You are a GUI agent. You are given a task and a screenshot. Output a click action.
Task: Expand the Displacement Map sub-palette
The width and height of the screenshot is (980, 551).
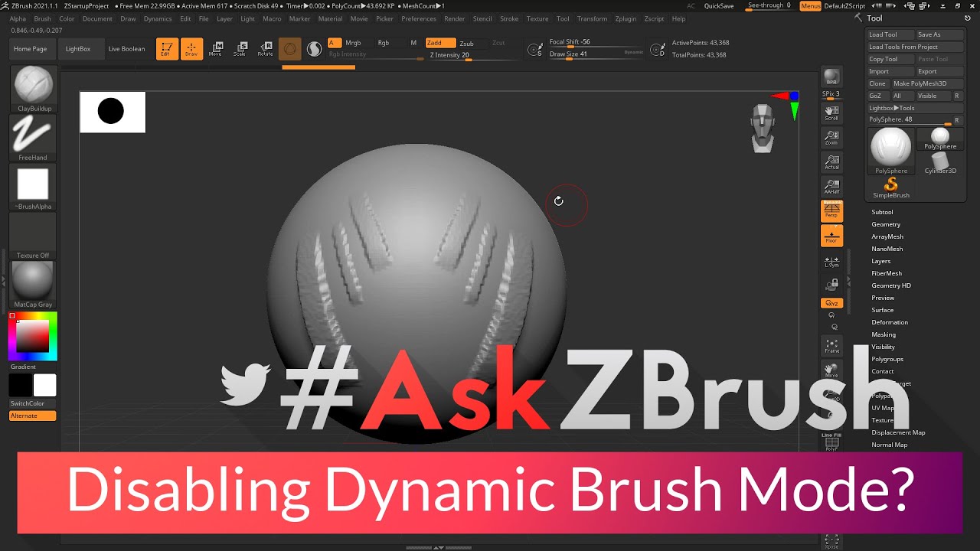(x=898, y=432)
